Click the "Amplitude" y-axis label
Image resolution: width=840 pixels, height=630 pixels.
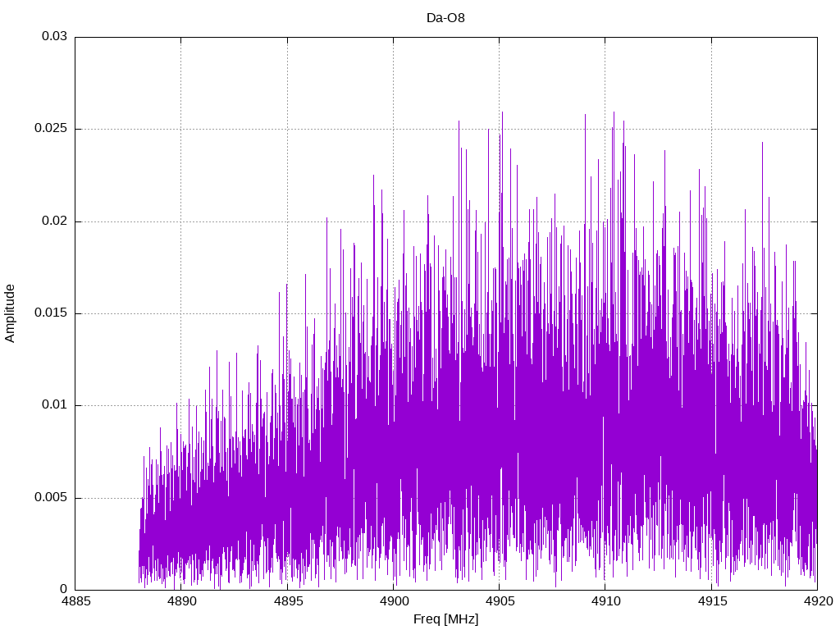coord(10,313)
